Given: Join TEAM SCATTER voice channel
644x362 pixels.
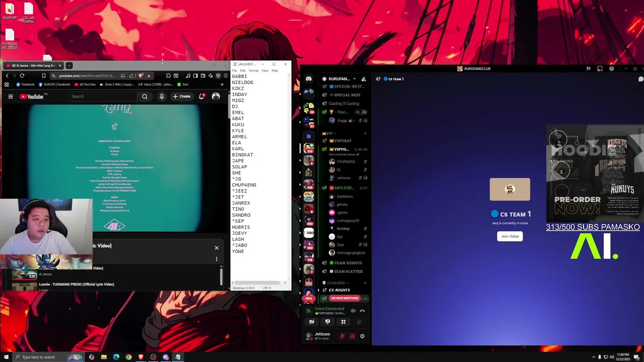Looking at the screenshot, I should point(345,271).
